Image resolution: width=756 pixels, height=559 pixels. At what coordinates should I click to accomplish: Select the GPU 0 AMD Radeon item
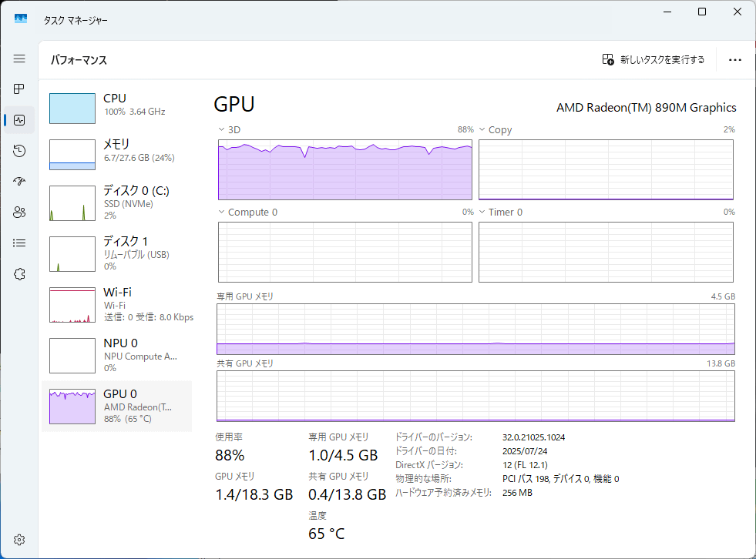[x=117, y=407]
